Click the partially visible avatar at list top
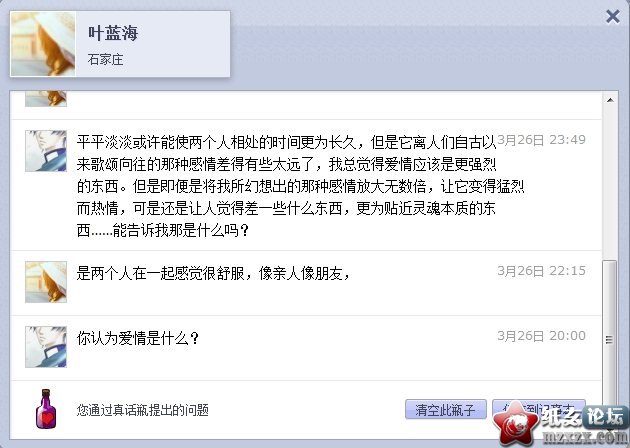 coord(46,99)
